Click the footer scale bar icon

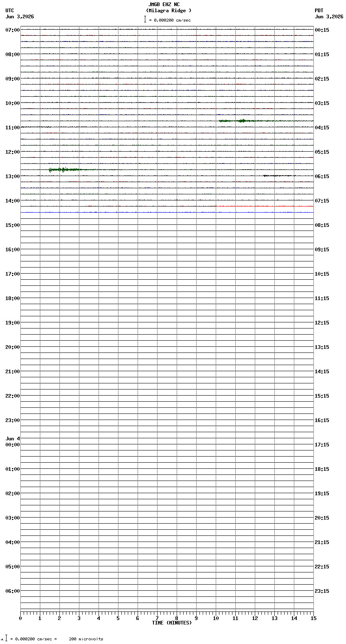pos(6,638)
